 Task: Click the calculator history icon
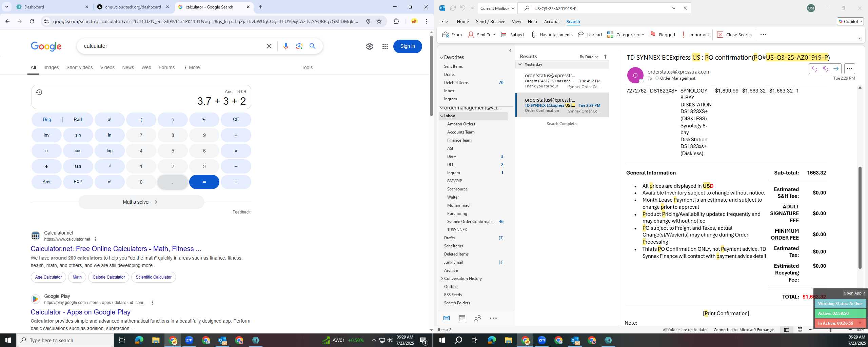[x=39, y=92]
